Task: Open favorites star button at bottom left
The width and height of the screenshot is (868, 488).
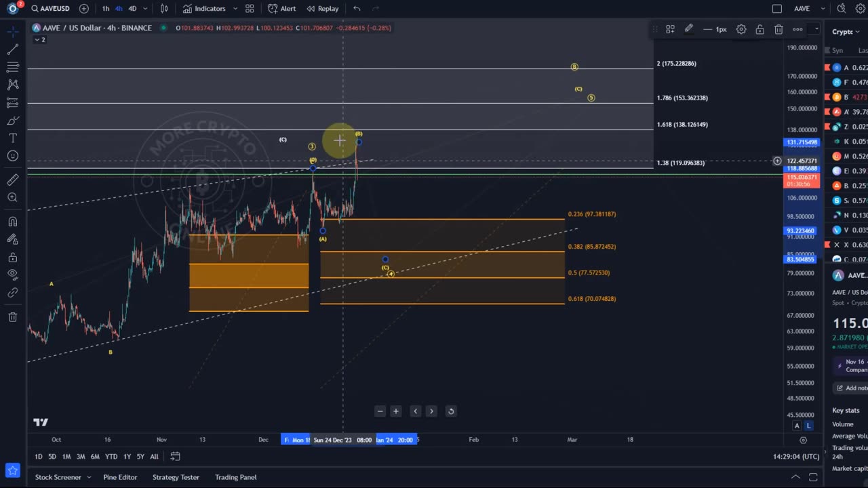Action: coord(12,470)
